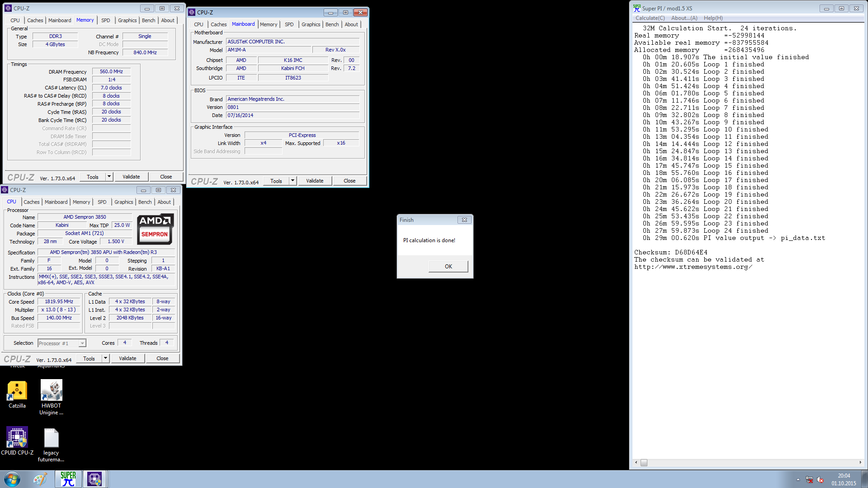Click Close in the CPU window
This screenshot has width=868, height=488.
[x=162, y=358]
